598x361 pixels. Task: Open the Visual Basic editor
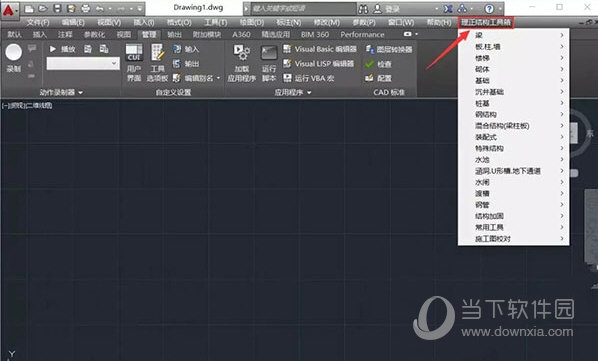[320, 49]
